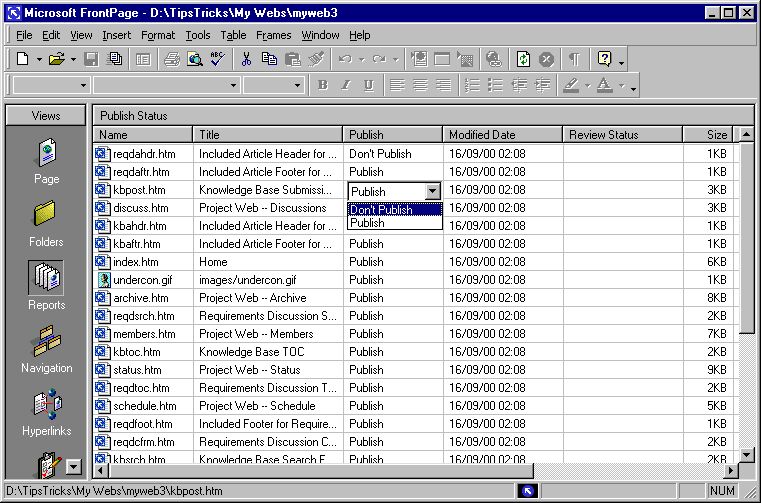761x503 pixels.
Task: Toggle Underline formatting button
Action: (369, 85)
